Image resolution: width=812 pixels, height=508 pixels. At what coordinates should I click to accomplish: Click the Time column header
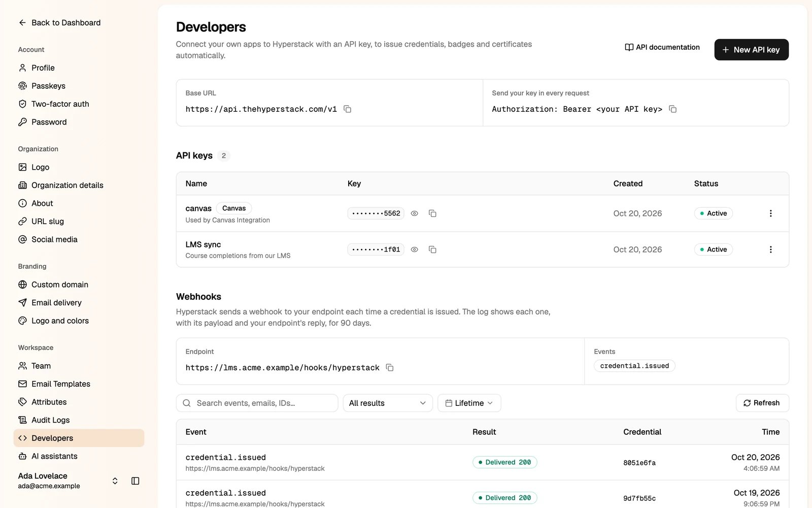pos(770,432)
